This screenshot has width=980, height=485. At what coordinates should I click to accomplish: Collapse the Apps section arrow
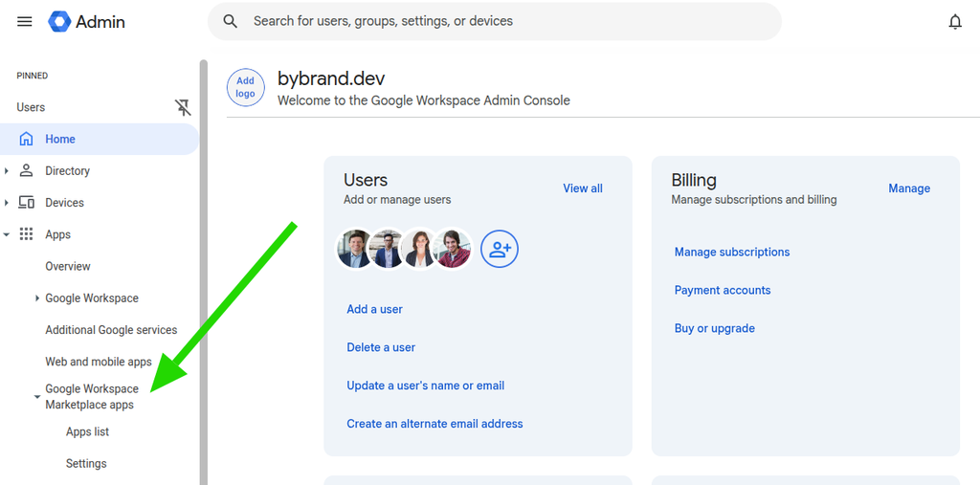coord(7,235)
